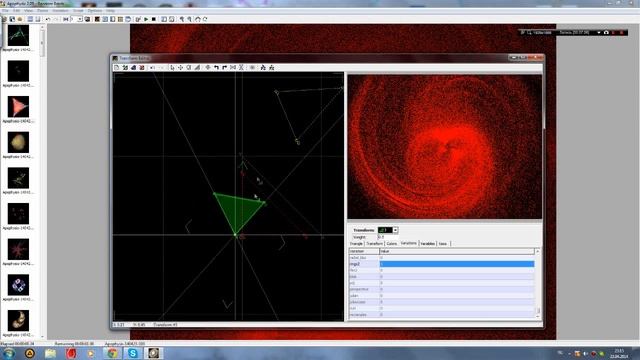Open the Options menu
640x360 pixels.
[x=95, y=11]
